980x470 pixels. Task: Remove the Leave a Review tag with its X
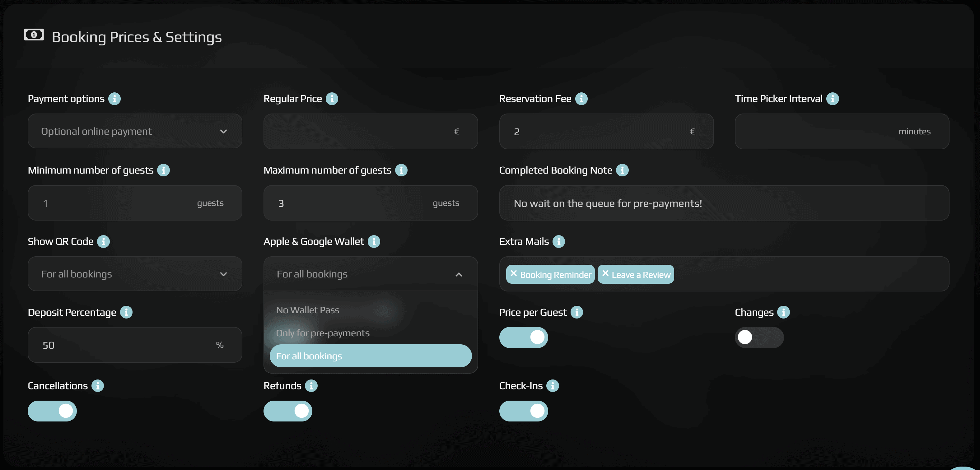(x=605, y=273)
